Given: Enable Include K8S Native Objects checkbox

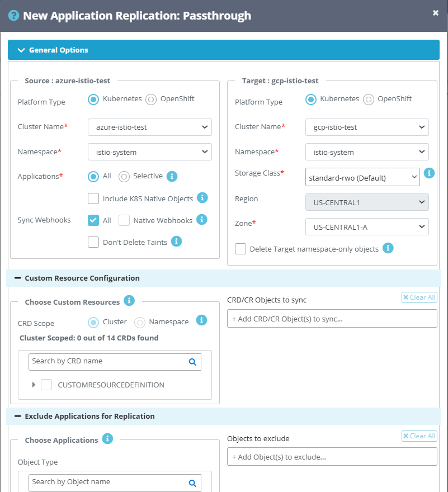Looking at the screenshot, I should tap(93, 198).
